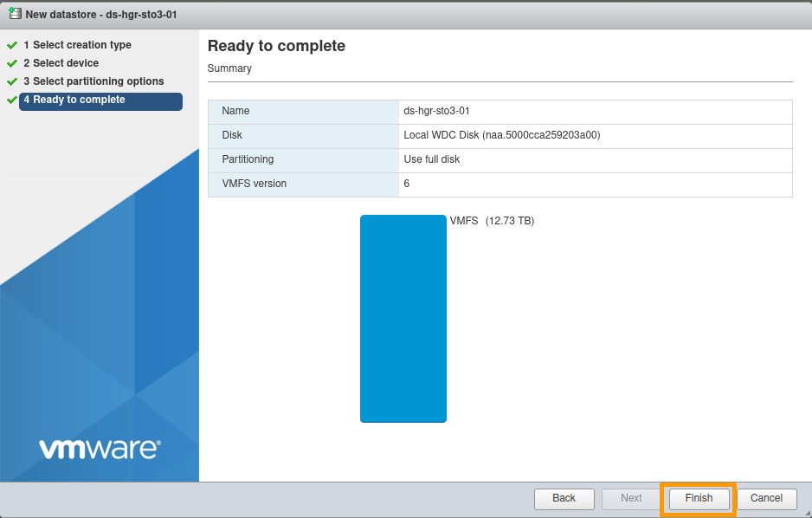Screen dimensions: 812x518
Task: Click the Finish button
Action: [698, 498]
